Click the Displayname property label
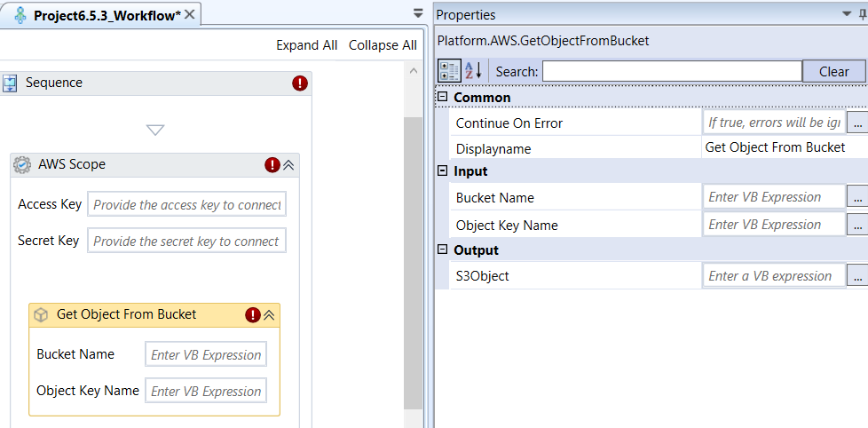This screenshot has height=428, width=868. (x=493, y=149)
